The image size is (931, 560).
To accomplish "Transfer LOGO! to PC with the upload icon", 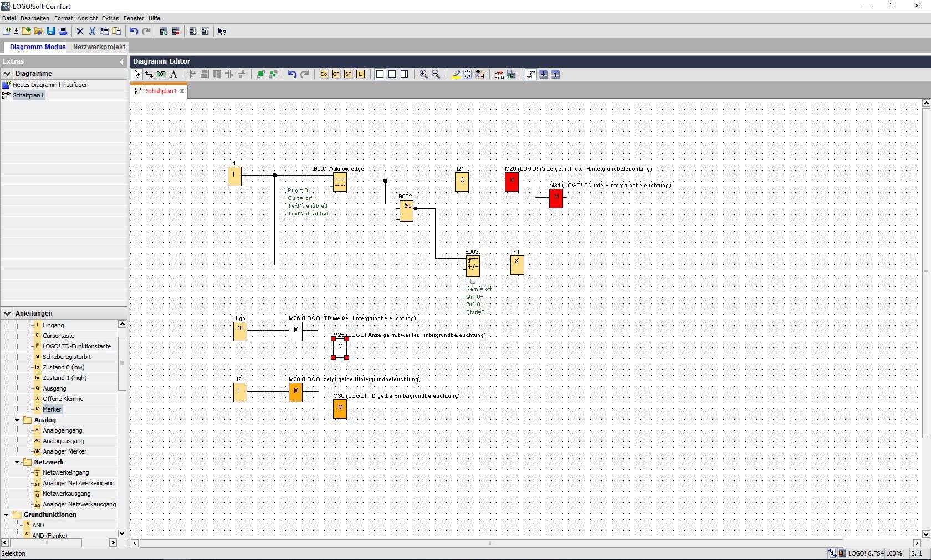I will tap(205, 31).
